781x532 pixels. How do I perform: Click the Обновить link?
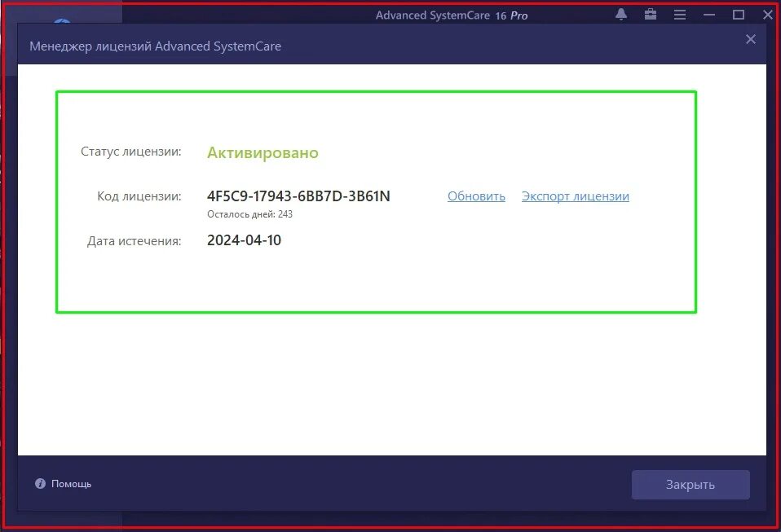[x=476, y=196]
